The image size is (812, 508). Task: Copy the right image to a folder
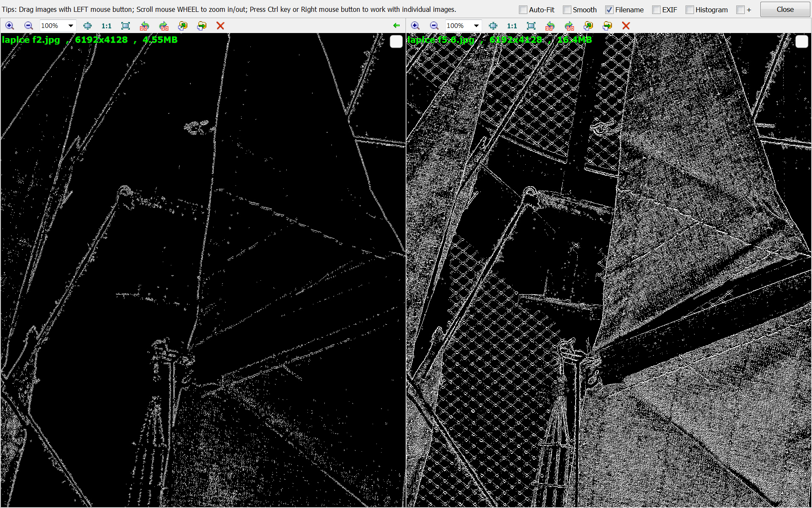click(588, 26)
